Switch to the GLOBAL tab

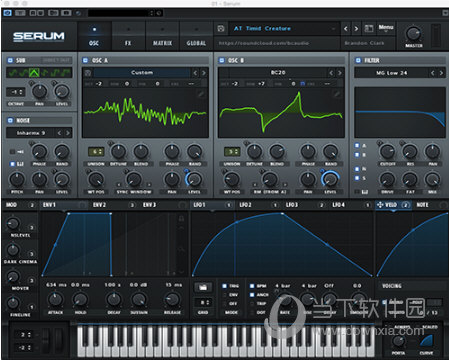coord(196,37)
